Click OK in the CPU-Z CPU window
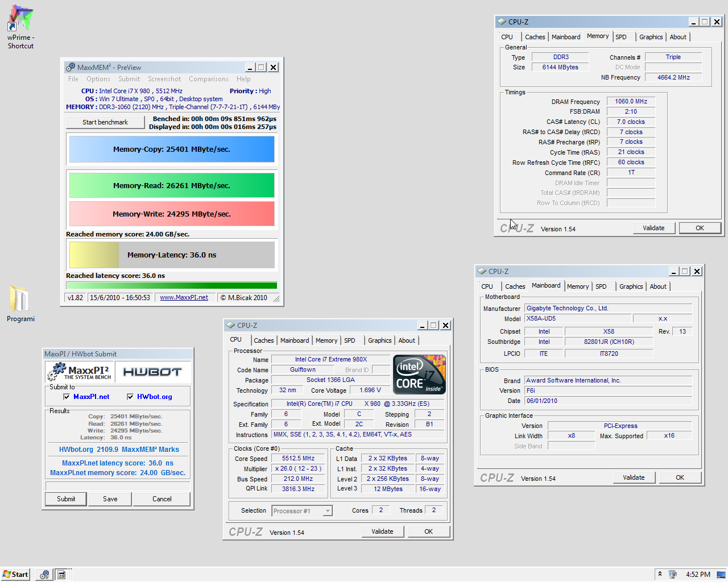Screen dimensions: 728x582 click(429, 531)
